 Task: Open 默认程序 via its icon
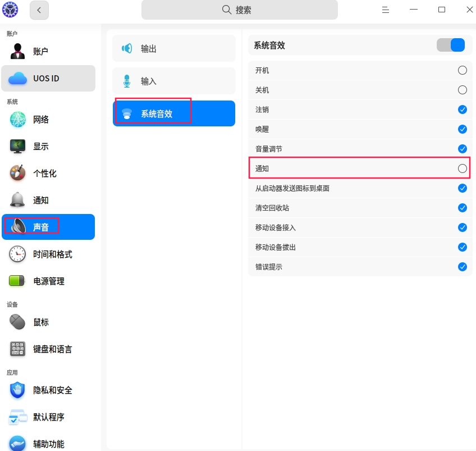tap(17, 417)
